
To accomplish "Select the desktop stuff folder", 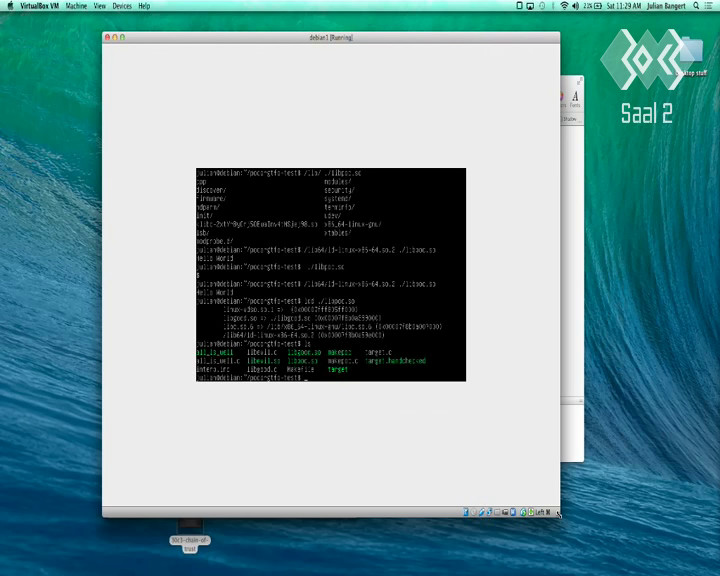I will pos(692,51).
